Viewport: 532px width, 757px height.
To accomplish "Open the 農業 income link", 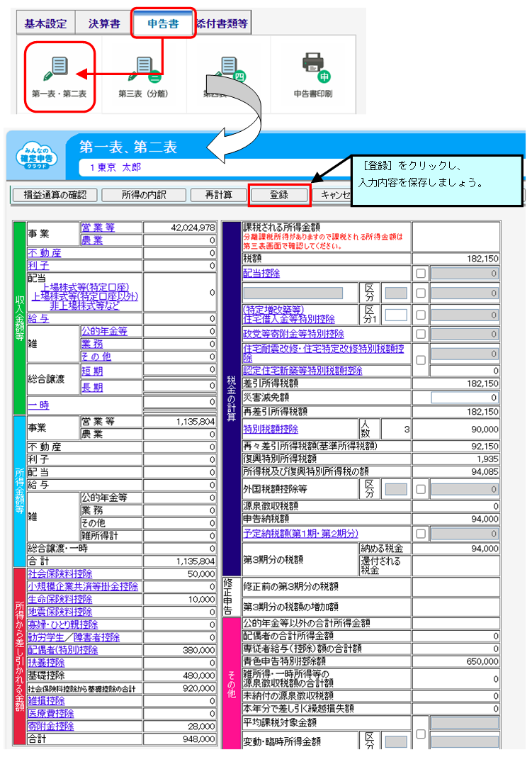I will point(92,240).
